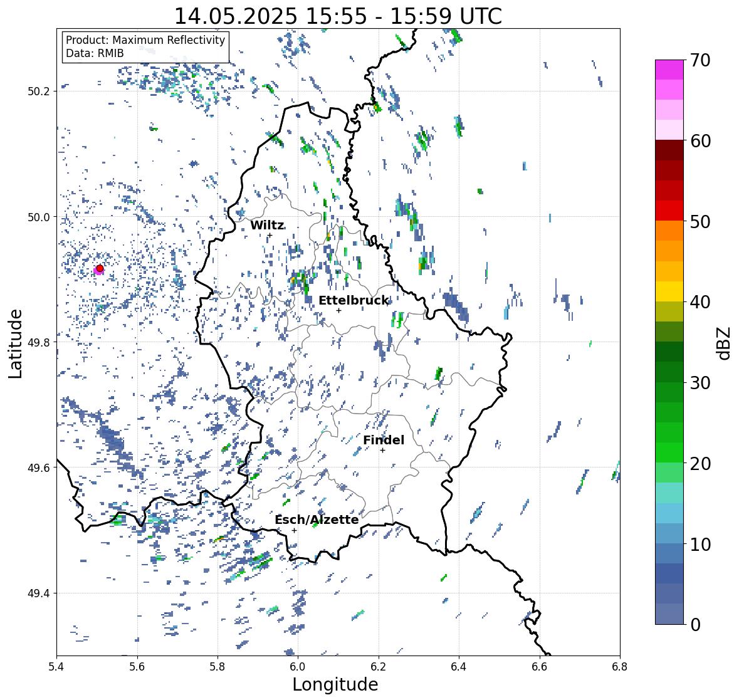The image size is (739, 700).
Task: Click the dark red 60 dBZ colorbar segment
Action: (x=669, y=150)
